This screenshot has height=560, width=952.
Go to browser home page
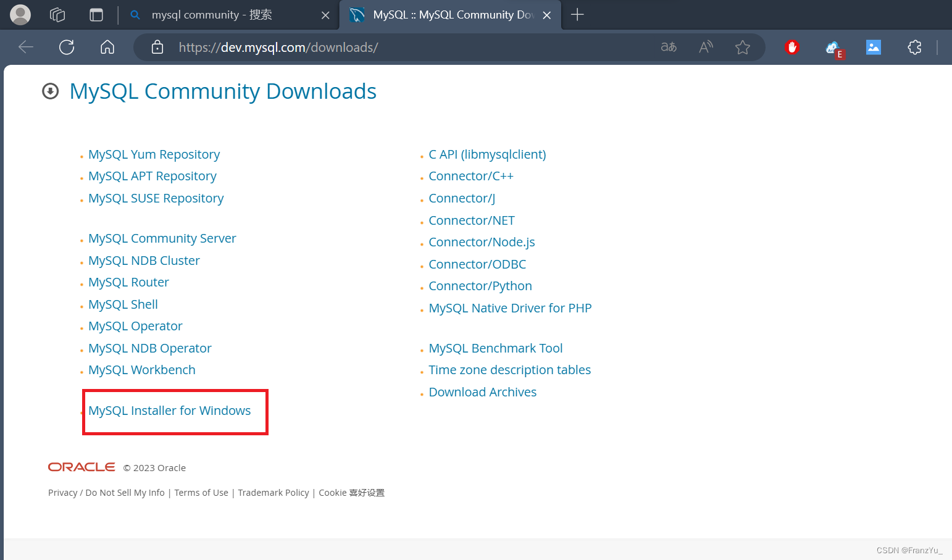[107, 47]
